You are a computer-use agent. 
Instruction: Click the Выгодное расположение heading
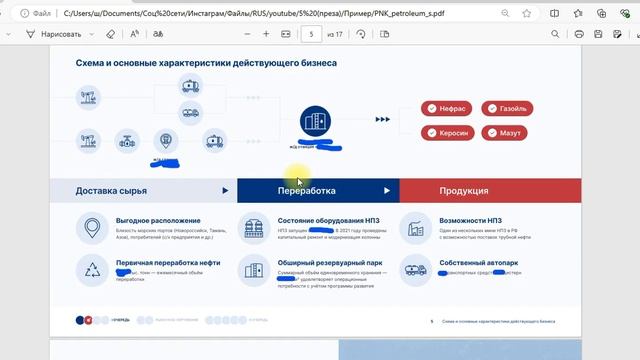coord(158,220)
